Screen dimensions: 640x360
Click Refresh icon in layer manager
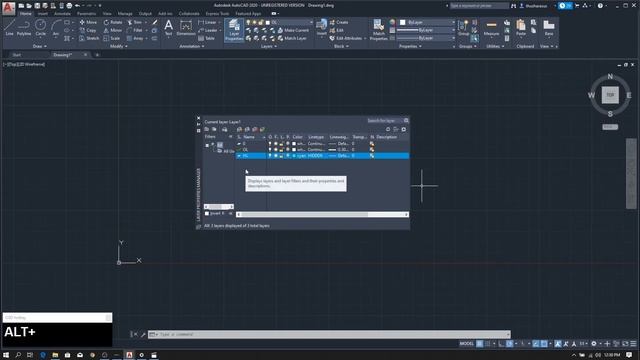click(388, 129)
